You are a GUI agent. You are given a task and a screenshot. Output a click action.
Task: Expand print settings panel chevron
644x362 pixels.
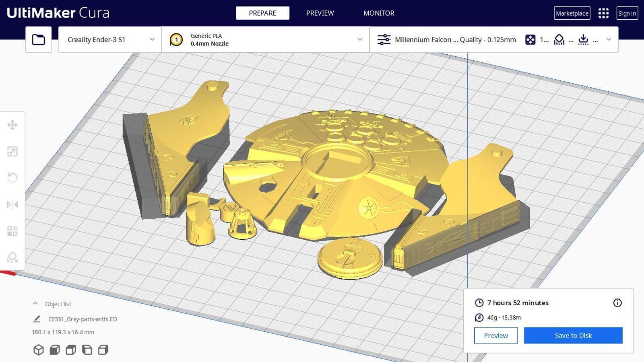pyautogui.click(x=609, y=39)
